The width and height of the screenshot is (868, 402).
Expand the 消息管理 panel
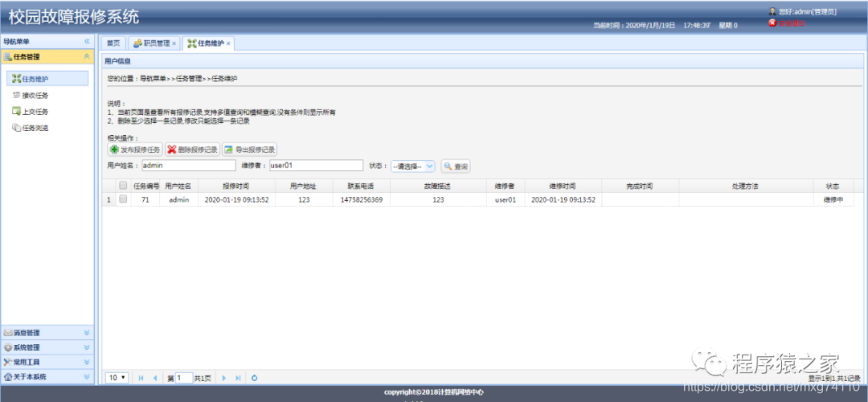point(87,333)
